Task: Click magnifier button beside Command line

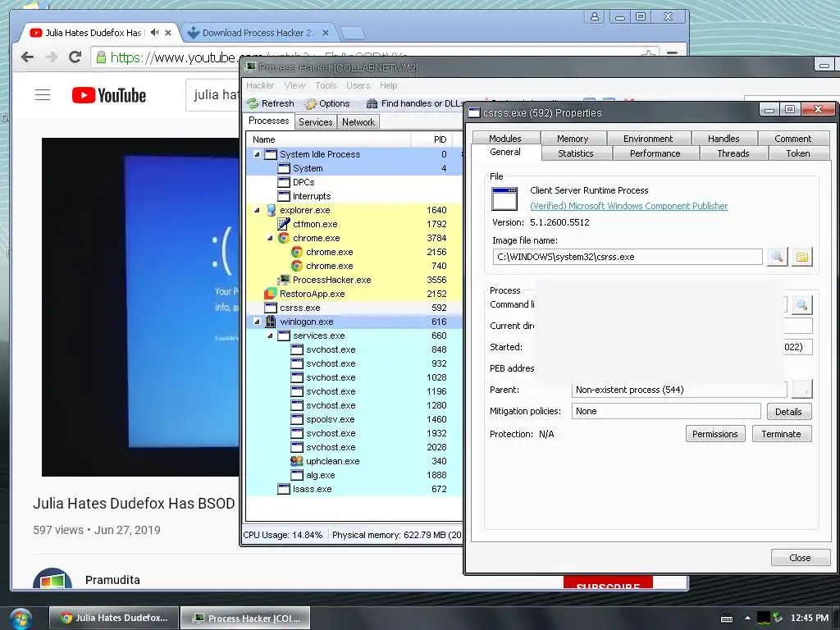Action: (802, 305)
